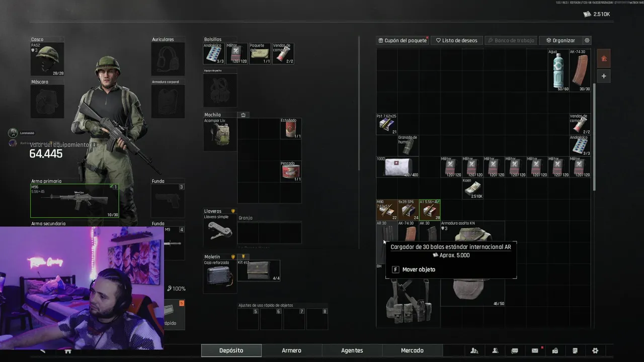Click the storage panel scrollbar
644x362 pixels.
[x=594, y=137]
